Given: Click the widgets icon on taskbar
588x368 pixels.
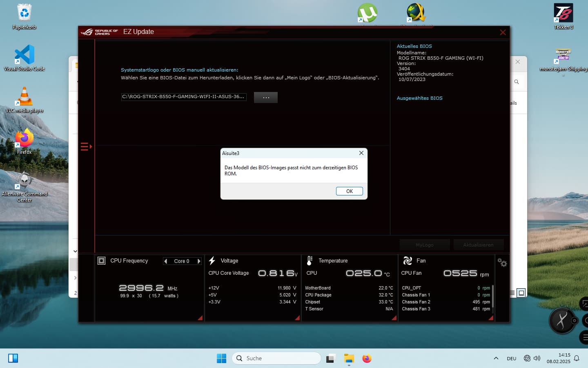Looking at the screenshot, I should click(13, 358).
